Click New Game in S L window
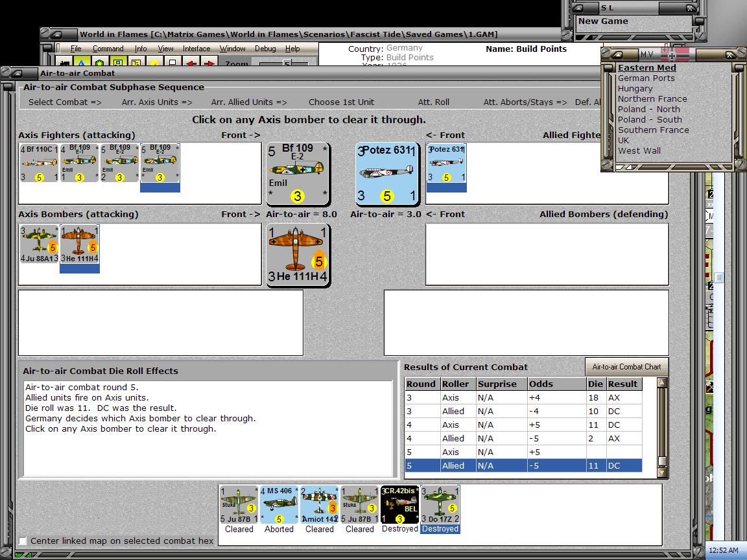This screenshot has width=747, height=560. pyautogui.click(x=603, y=21)
